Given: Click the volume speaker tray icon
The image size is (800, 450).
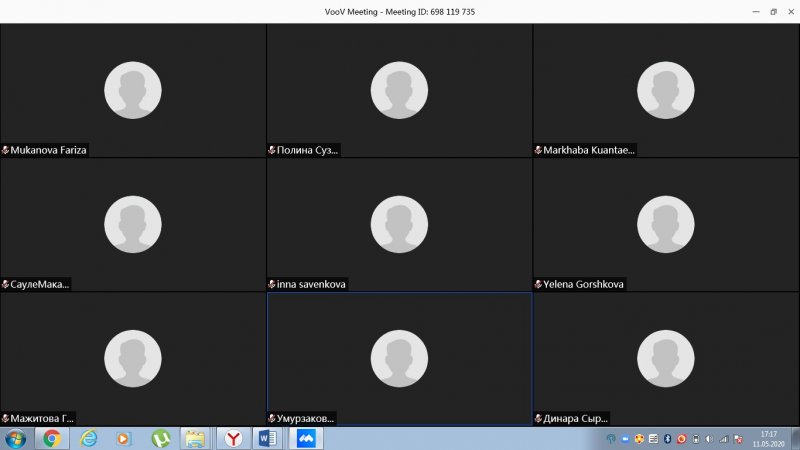Looking at the screenshot, I should [709, 439].
